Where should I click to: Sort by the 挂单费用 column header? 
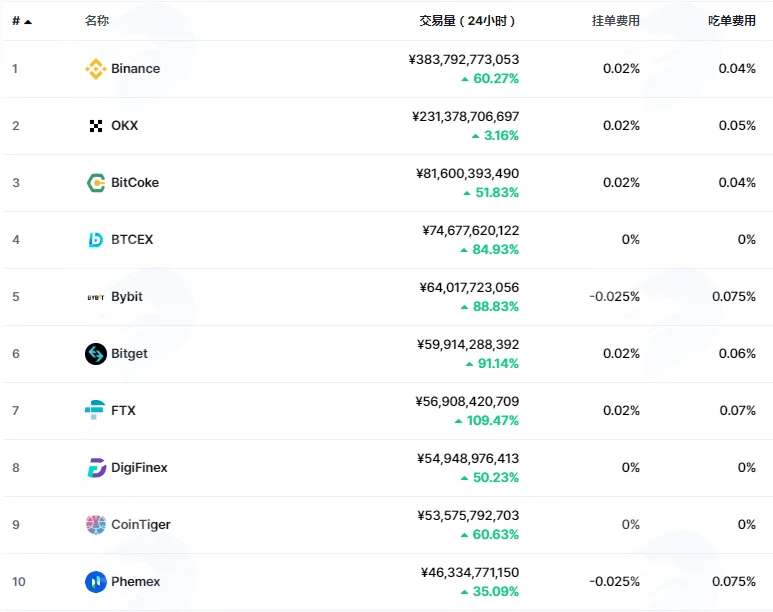[615, 21]
